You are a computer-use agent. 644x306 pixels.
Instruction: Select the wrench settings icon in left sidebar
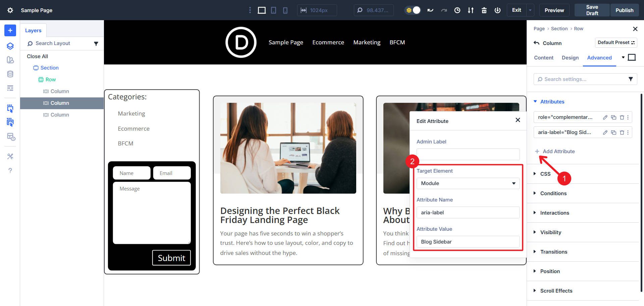pos(10,156)
